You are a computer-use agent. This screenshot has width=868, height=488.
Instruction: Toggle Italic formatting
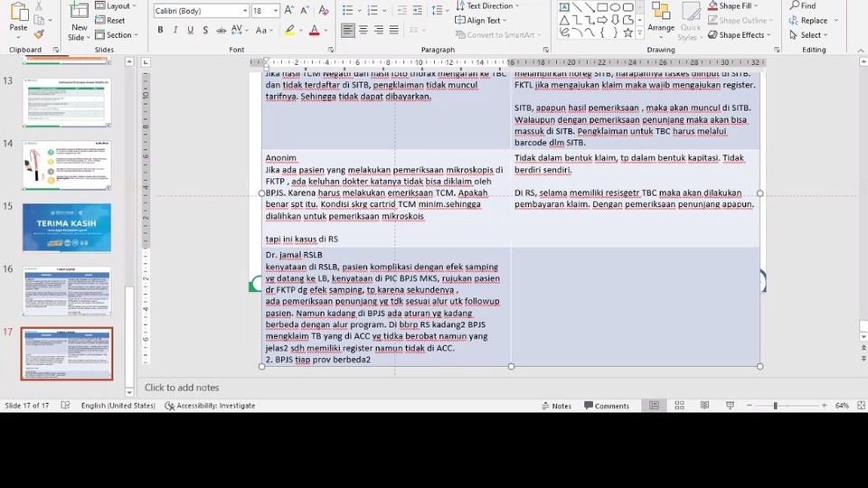(175, 31)
